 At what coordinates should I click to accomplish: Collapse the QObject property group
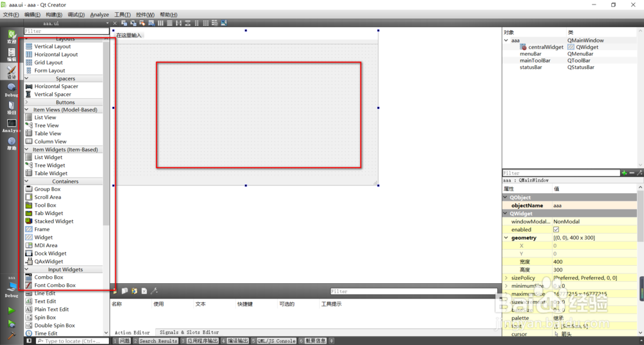point(506,198)
